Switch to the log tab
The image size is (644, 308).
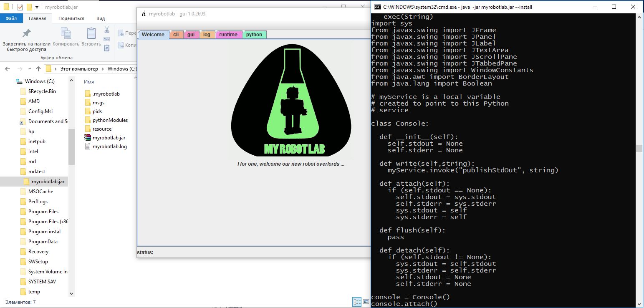coord(207,35)
